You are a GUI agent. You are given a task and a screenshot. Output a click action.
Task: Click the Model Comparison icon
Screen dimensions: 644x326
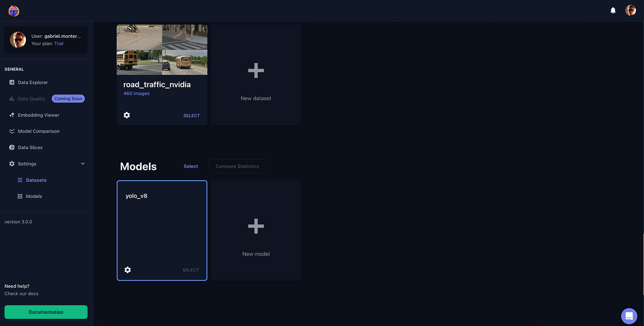12,131
